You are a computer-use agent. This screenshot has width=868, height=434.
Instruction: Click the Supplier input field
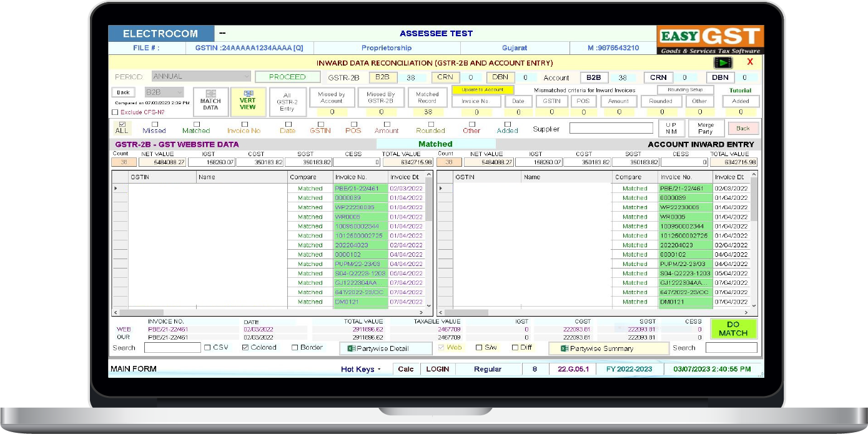[x=611, y=128]
